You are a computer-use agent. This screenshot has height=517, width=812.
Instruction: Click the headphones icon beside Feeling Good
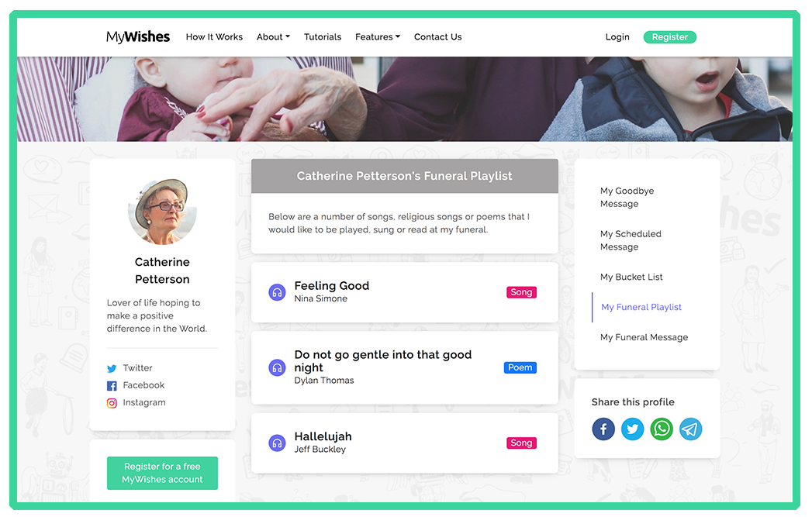[x=277, y=292]
